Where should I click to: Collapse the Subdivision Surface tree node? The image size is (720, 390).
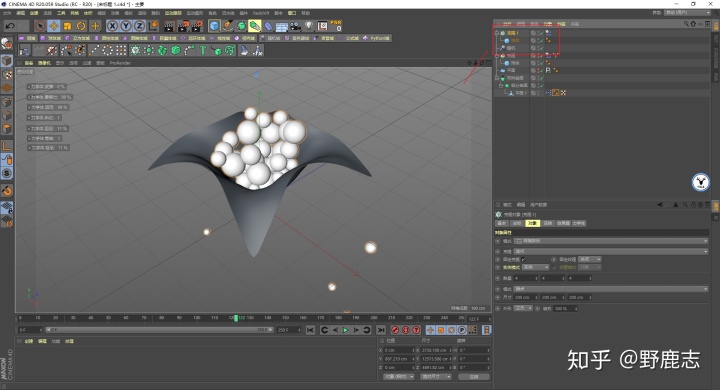(501, 85)
